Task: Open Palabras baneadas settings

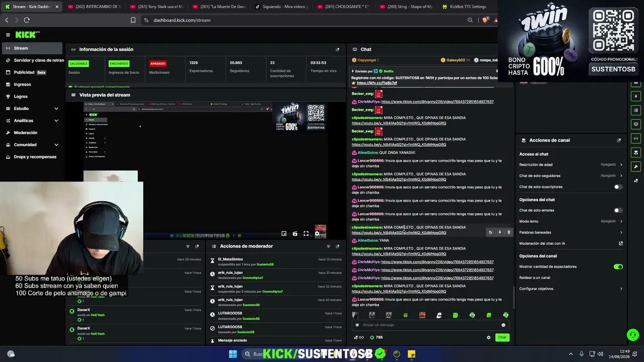Action: click(x=571, y=232)
